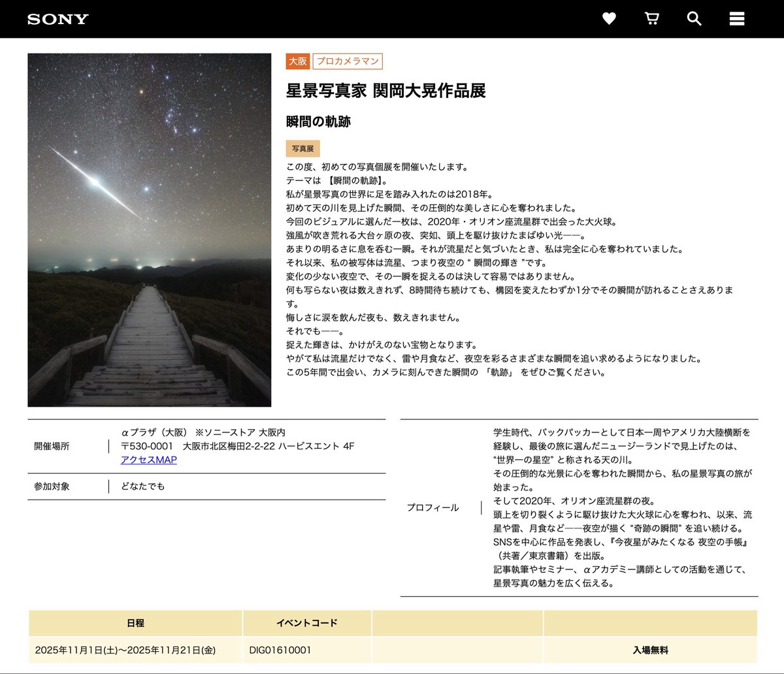Viewport: 784px width, 674px height.
Task: Select the line それでも——。
Action: pyautogui.click(x=315, y=332)
